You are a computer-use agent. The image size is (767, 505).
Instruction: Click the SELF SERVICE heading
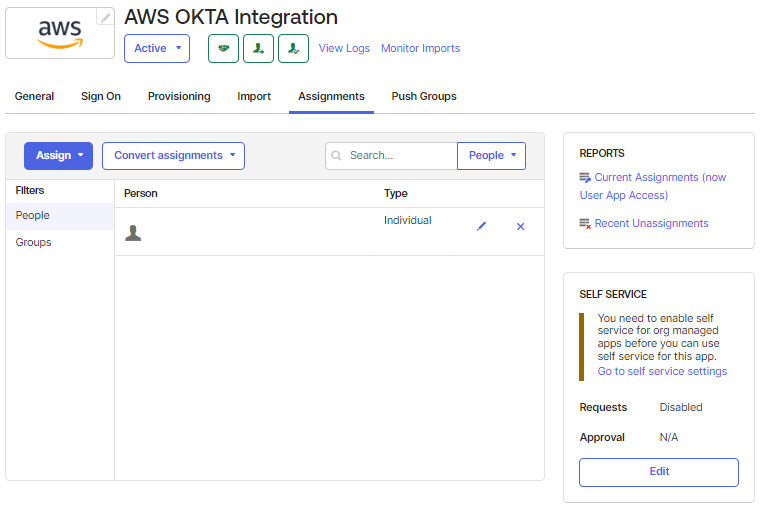pos(613,295)
